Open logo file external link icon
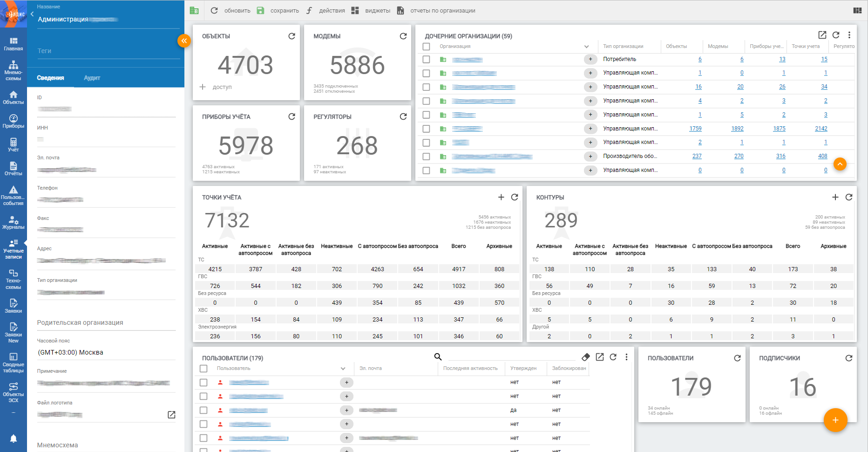 (171, 415)
